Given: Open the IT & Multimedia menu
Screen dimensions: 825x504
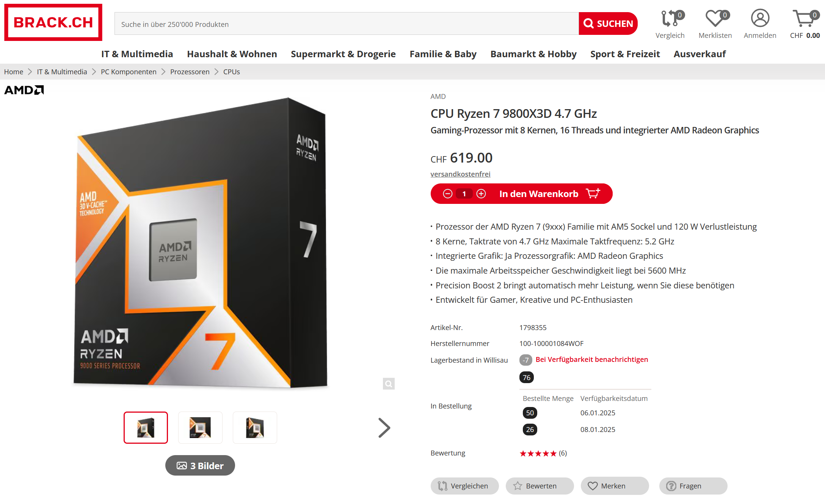Looking at the screenshot, I should pos(137,54).
